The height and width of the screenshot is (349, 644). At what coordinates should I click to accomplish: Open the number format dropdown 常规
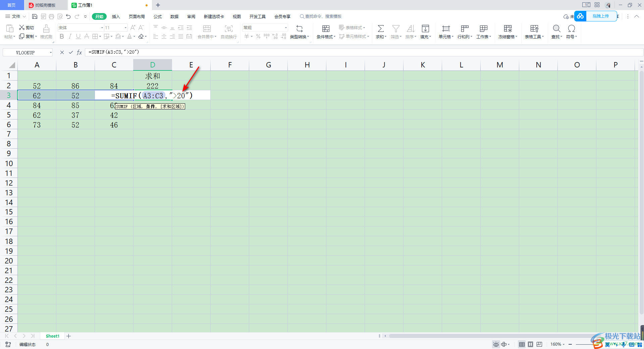click(286, 28)
